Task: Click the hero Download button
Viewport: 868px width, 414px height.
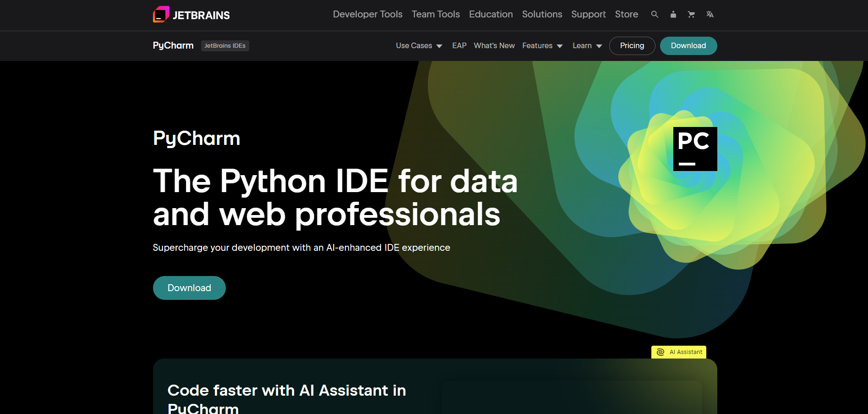Action: [x=189, y=288]
